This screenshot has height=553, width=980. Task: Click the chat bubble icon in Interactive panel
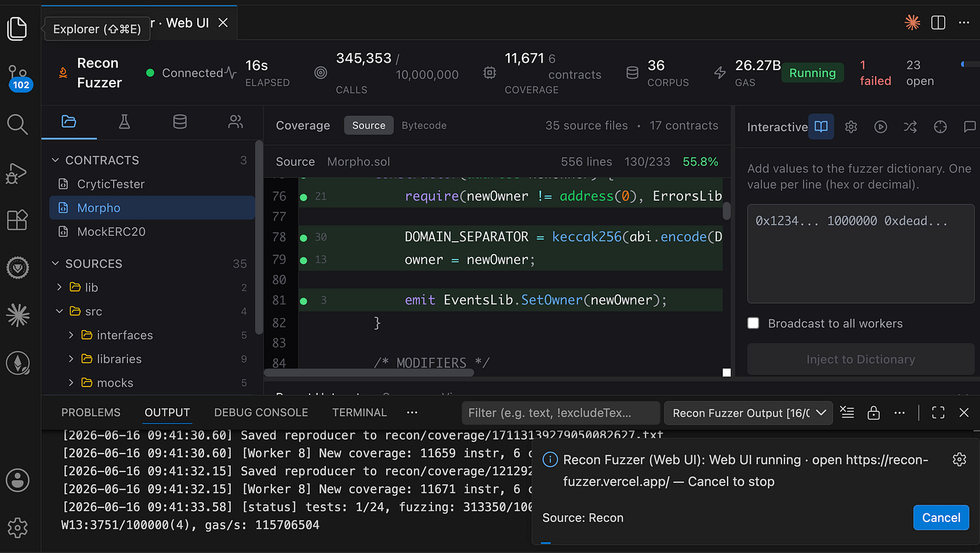[x=969, y=127]
